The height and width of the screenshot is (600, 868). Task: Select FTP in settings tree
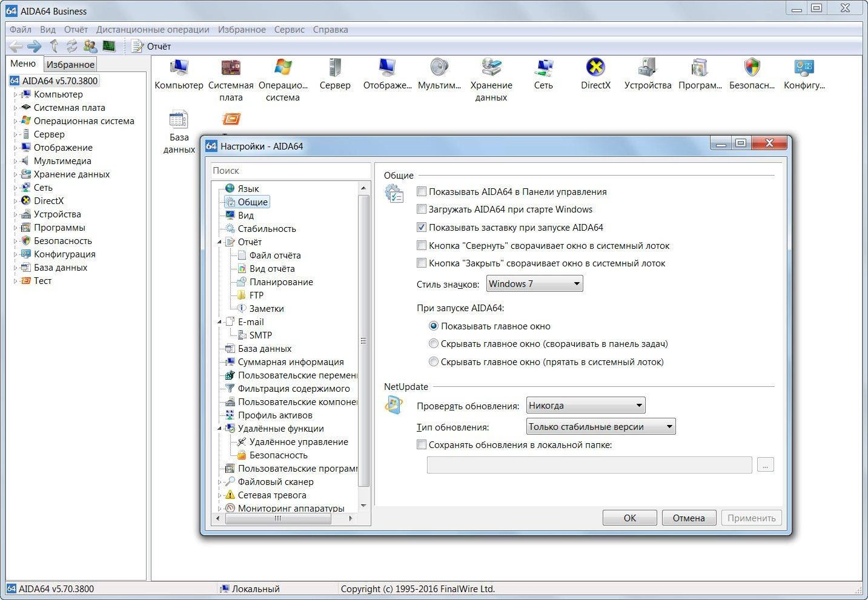pyautogui.click(x=256, y=295)
